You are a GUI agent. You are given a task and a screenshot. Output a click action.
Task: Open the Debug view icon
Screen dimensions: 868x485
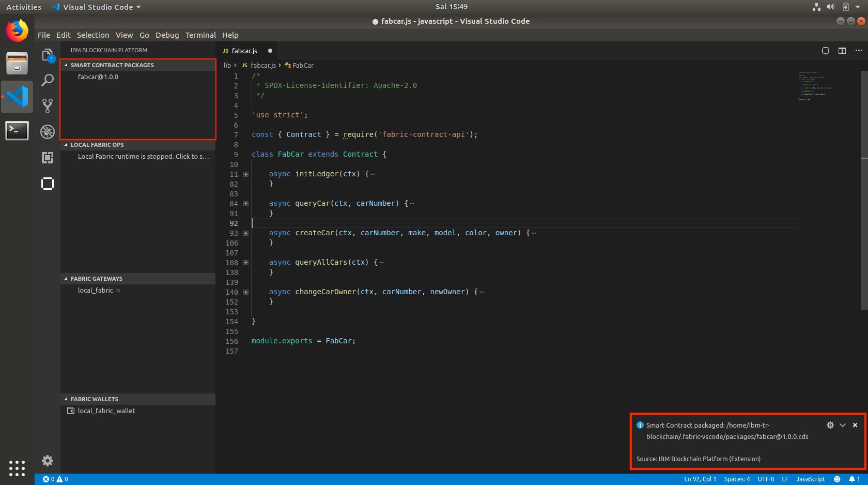click(x=48, y=132)
